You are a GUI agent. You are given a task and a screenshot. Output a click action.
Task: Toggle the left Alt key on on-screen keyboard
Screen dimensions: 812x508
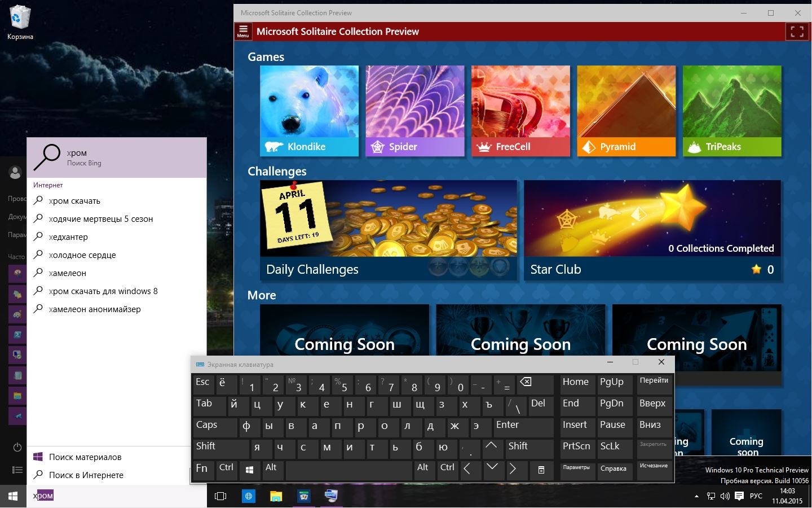point(273,470)
